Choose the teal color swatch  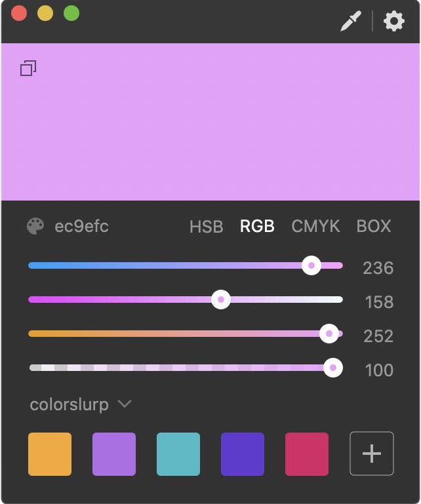pyautogui.click(x=178, y=454)
